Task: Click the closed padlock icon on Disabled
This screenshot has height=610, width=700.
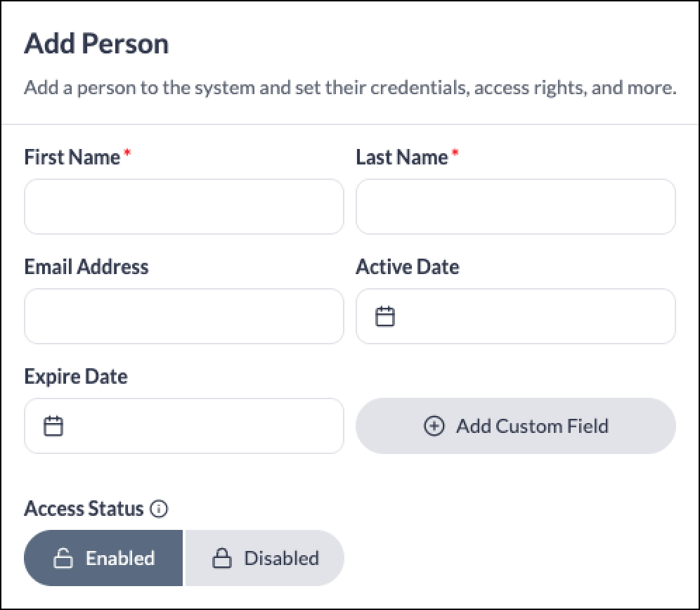Action: click(221, 558)
